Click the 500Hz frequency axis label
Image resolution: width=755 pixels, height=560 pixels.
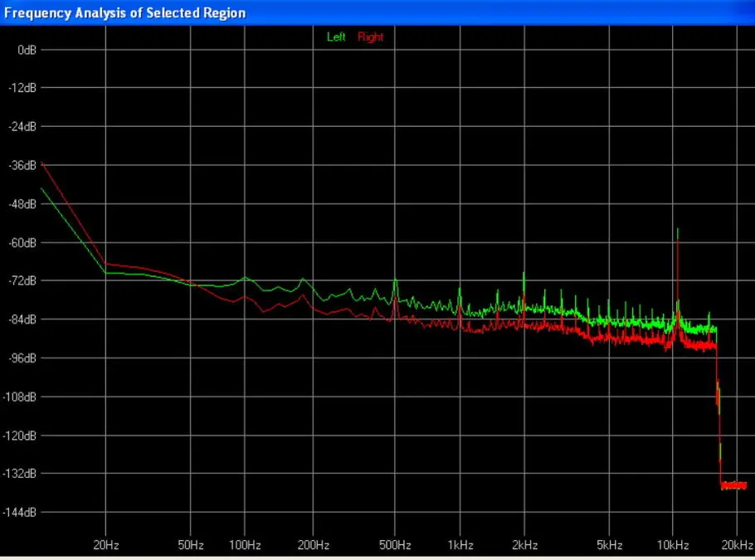[x=395, y=545]
